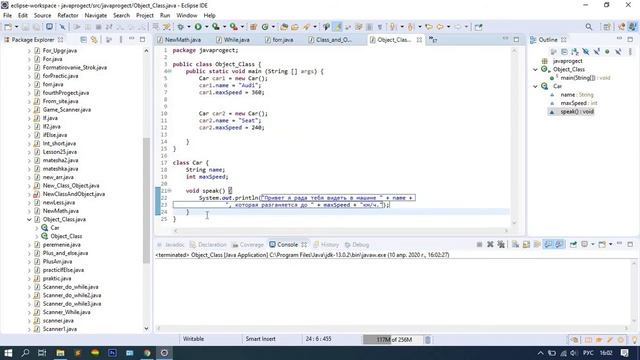640x360 pixels.
Task: Click garbage collector trash icon in status bar
Action: click(427, 340)
